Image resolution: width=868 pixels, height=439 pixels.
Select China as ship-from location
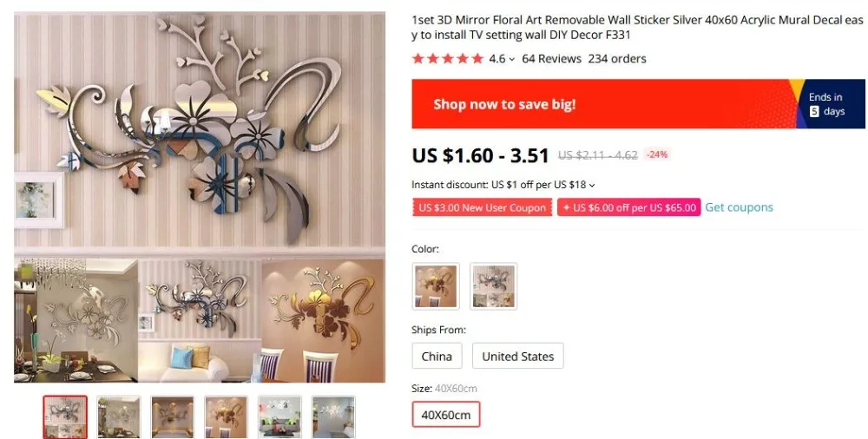click(437, 356)
